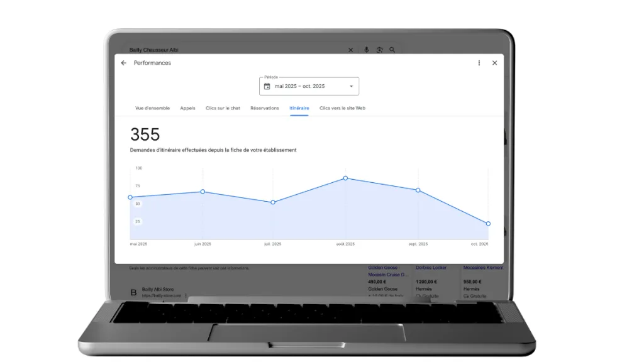
Task: Click the juin 2025 data point on chart
Action: coord(203,192)
